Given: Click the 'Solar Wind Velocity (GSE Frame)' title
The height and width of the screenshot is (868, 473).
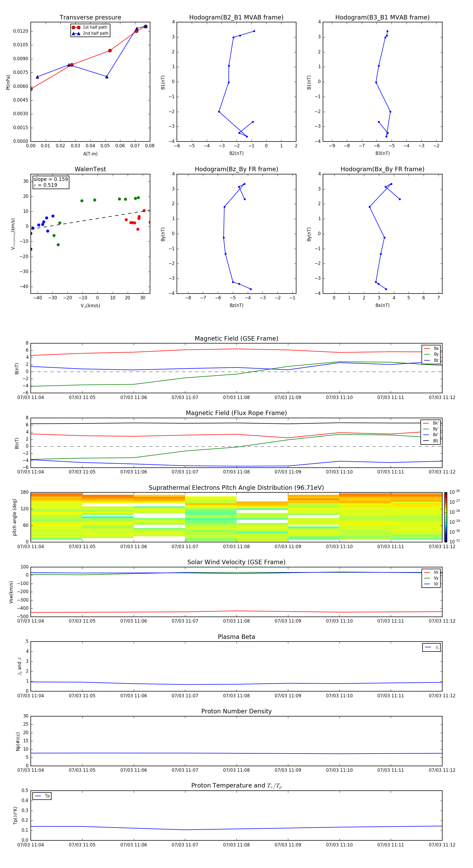Looking at the screenshot, I should [x=236, y=562].
